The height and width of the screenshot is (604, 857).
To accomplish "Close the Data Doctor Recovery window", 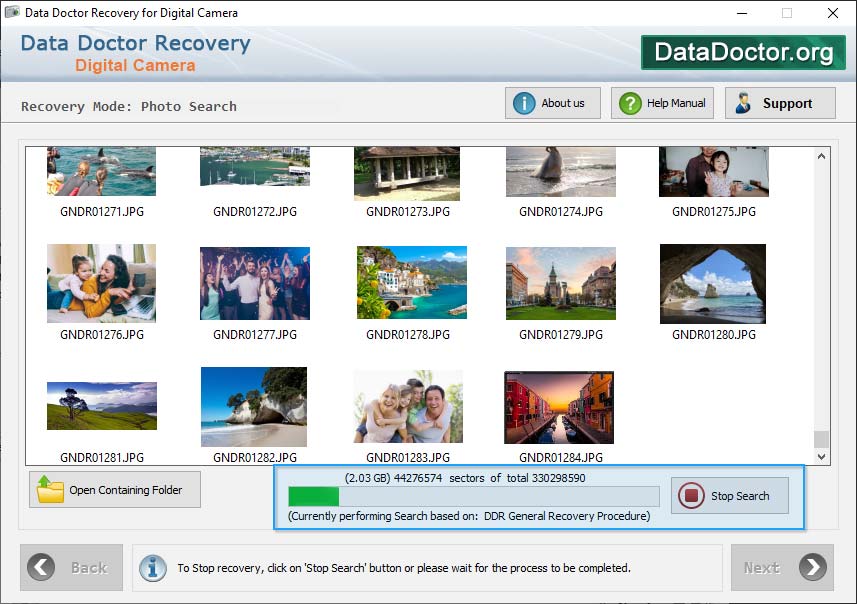I will pyautogui.click(x=832, y=13).
